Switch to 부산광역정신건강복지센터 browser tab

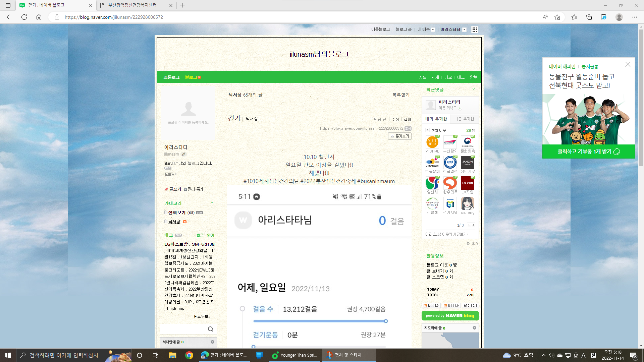click(x=132, y=5)
